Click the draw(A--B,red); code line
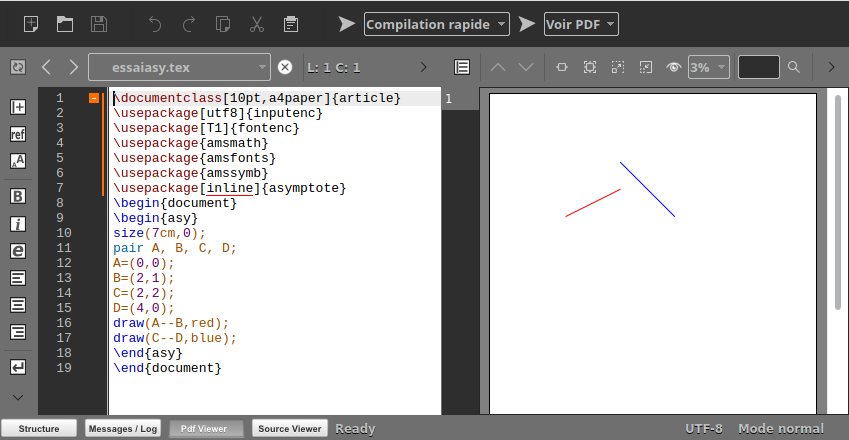This screenshot has width=849, height=440. (171, 323)
